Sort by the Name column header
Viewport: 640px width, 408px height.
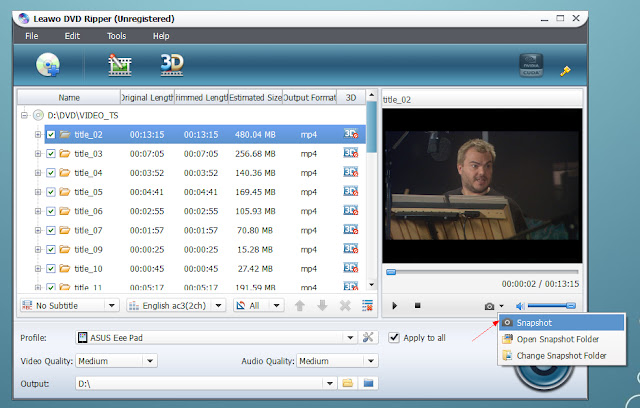point(69,98)
